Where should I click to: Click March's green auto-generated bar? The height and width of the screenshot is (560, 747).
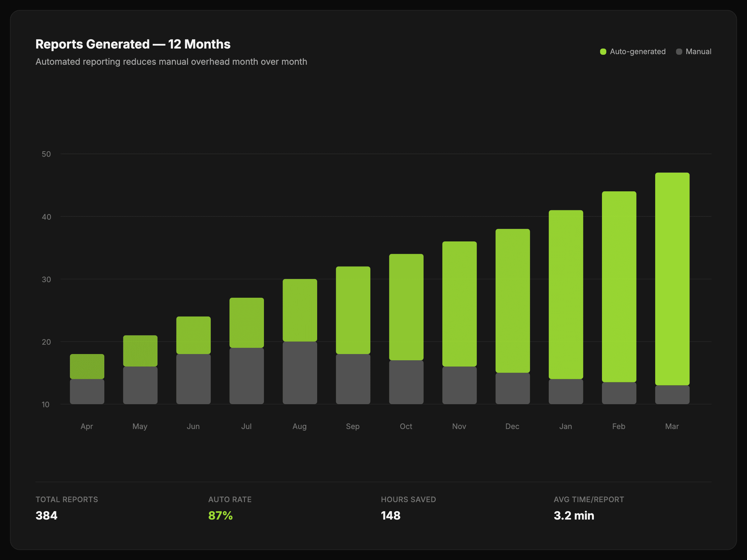click(x=672, y=279)
